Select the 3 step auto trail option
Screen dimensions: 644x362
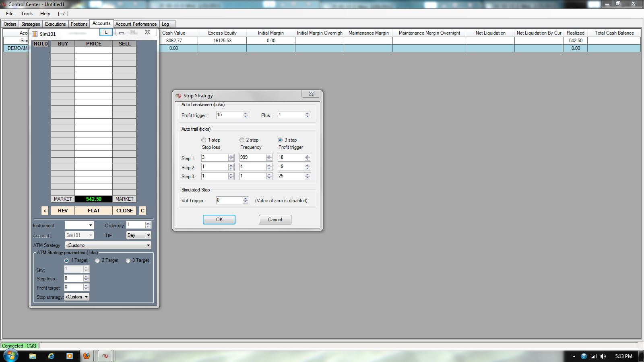click(280, 140)
